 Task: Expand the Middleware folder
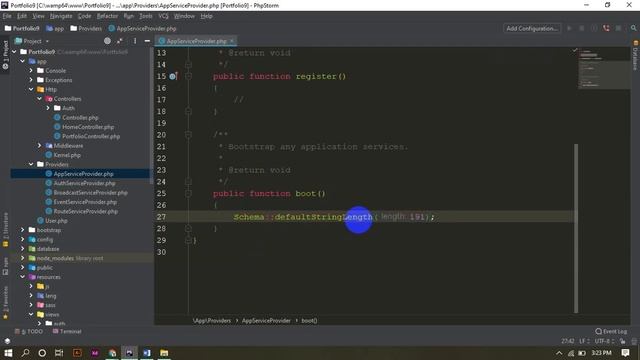pos(40,146)
